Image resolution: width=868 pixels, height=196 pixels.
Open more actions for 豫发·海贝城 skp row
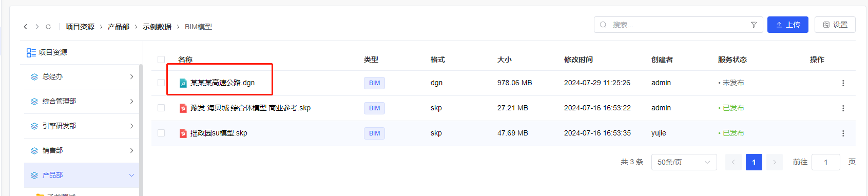click(x=843, y=108)
